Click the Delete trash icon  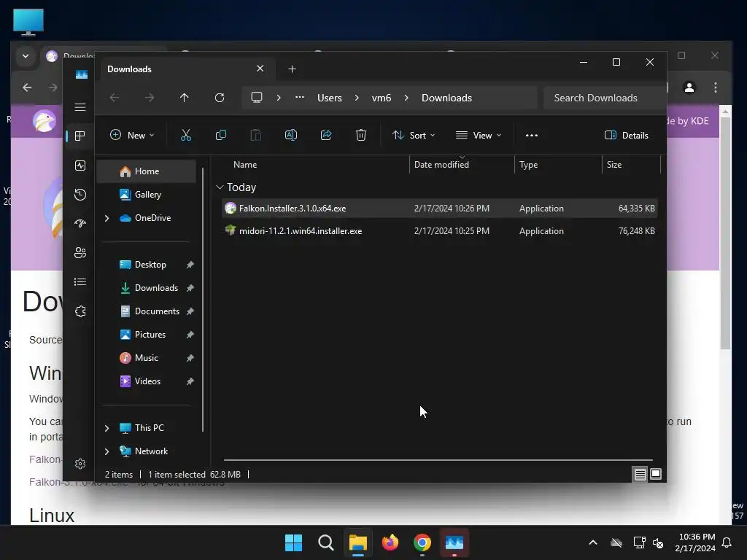[x=361, y=135]
